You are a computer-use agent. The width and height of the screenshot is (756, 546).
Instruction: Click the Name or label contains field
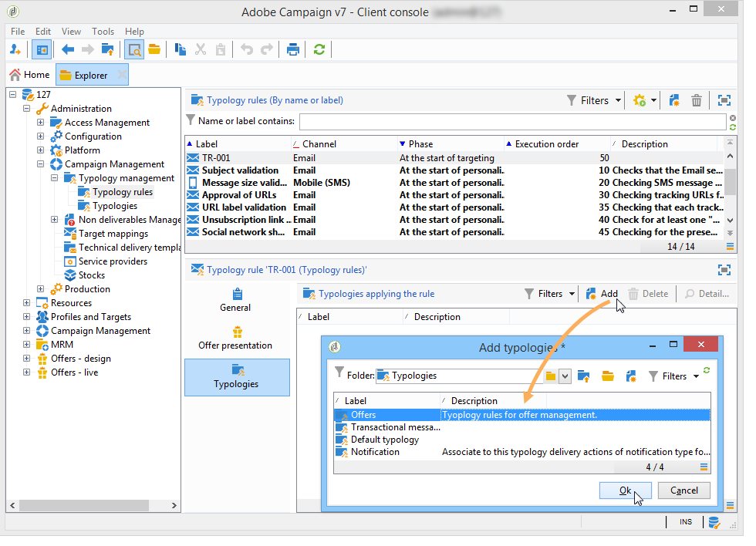(511, 121)
